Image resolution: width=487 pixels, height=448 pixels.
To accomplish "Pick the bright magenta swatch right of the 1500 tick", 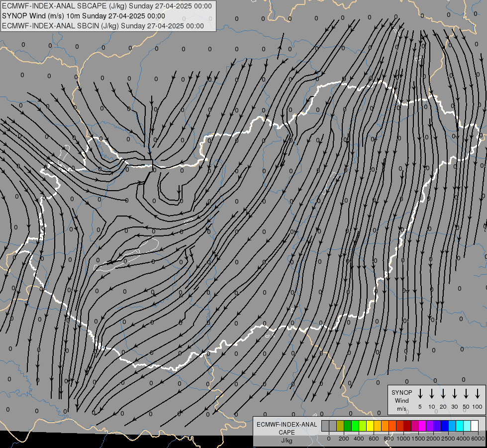I will click(422, 426).
